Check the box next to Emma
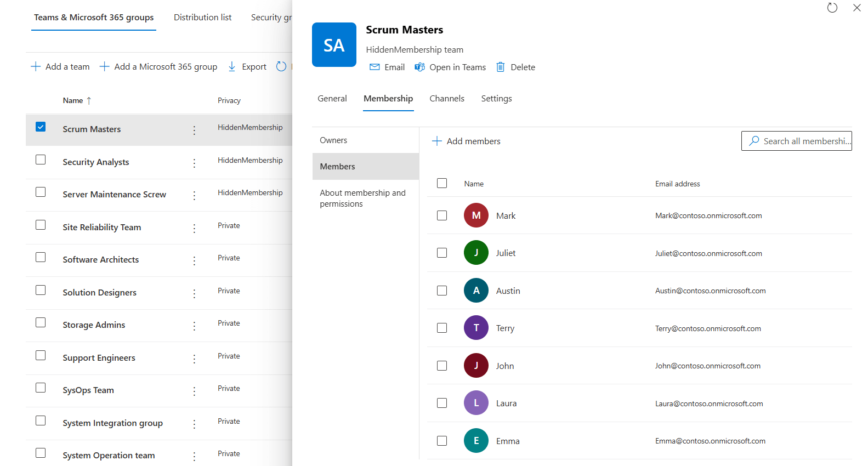The image size is (868, 466). click(442, 441)
